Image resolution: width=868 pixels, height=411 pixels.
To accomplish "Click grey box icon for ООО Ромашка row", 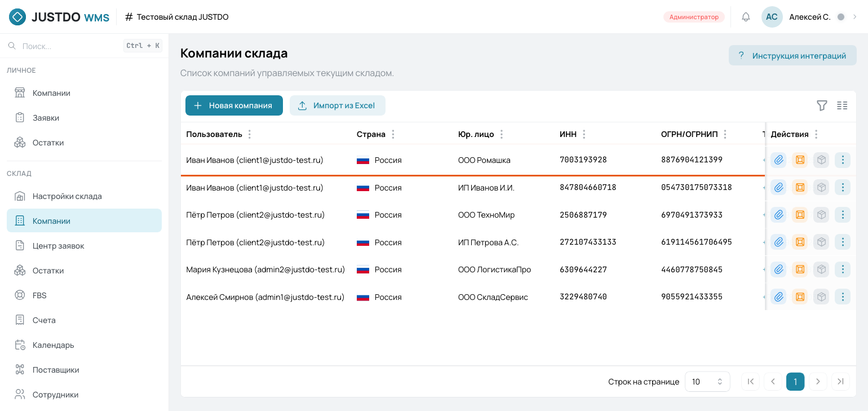I will click(821, 160).
